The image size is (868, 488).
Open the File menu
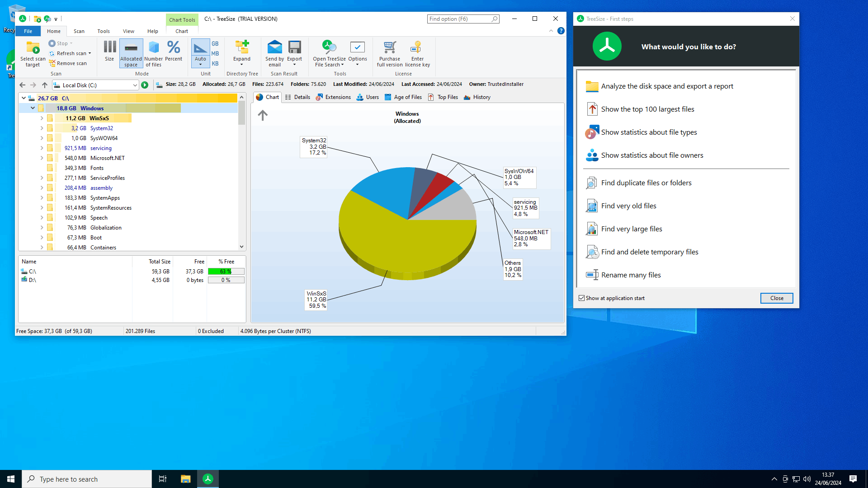[x=28, y=31]
